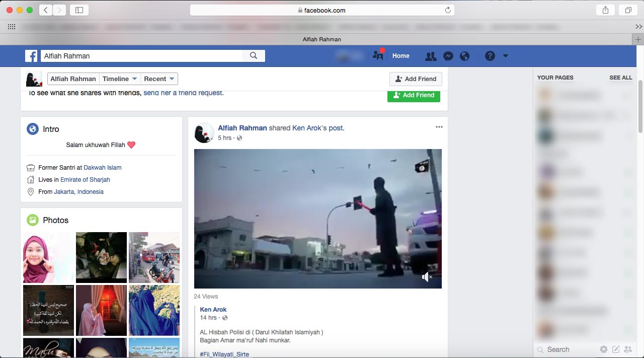
Task: Open the #Fii_Wilayati_Sirte hashtag link
Action: point(224,354)
